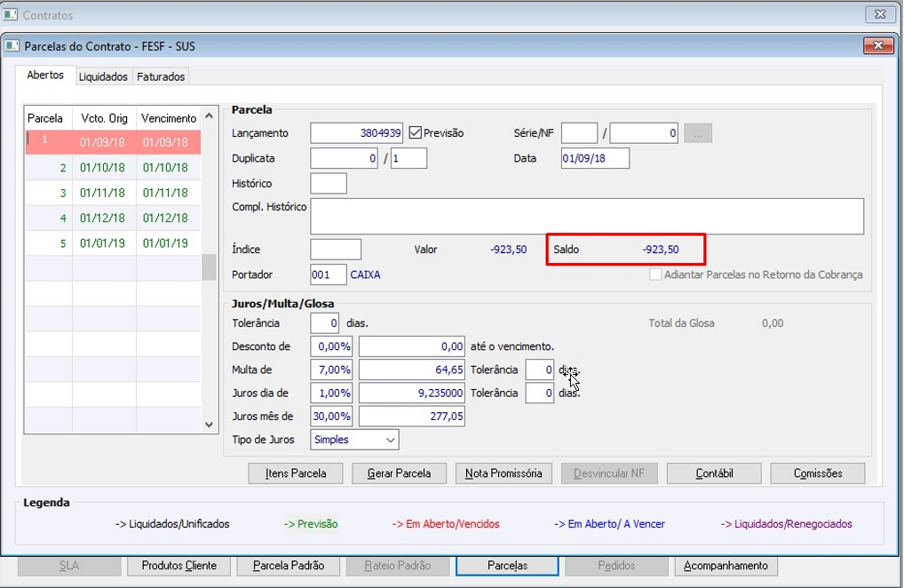Click the Parcelas do Contrato window icon
Screen dimensions: 904x588
coord(12,45)
